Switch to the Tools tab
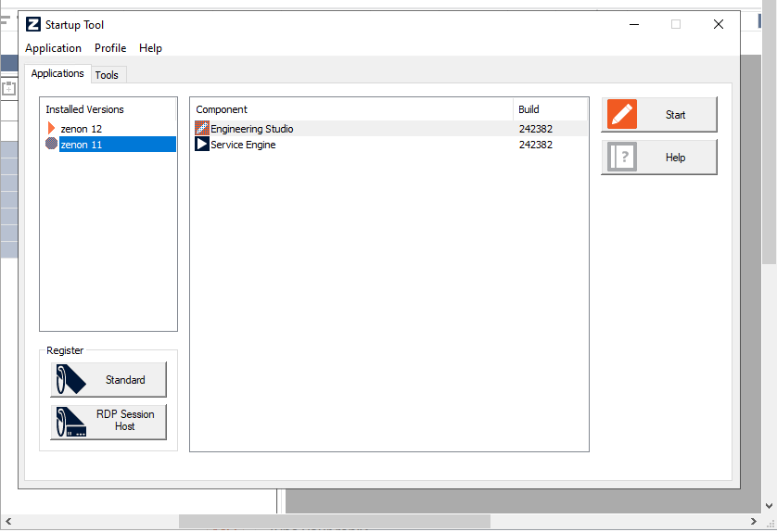The image size is (777, 532). 107,75
